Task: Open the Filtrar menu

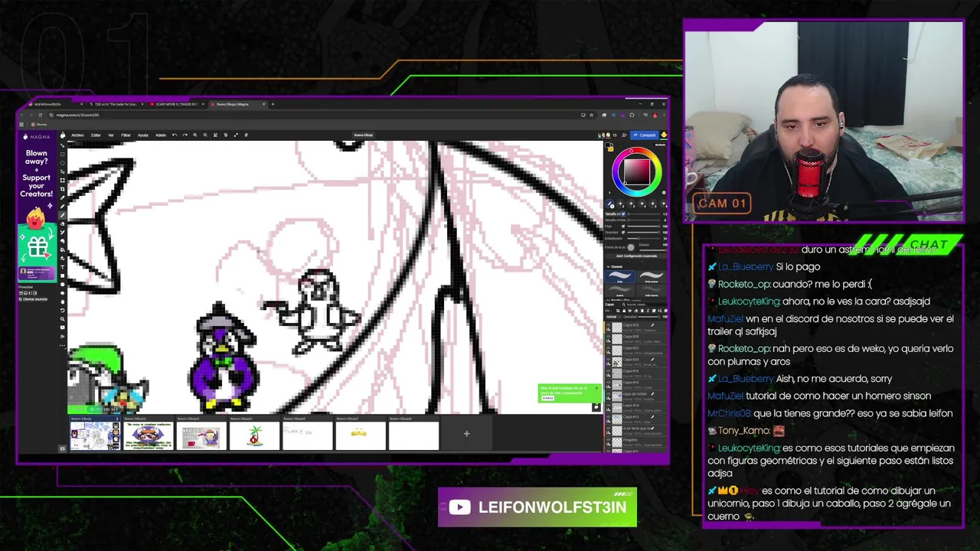Action: [126, 135]
